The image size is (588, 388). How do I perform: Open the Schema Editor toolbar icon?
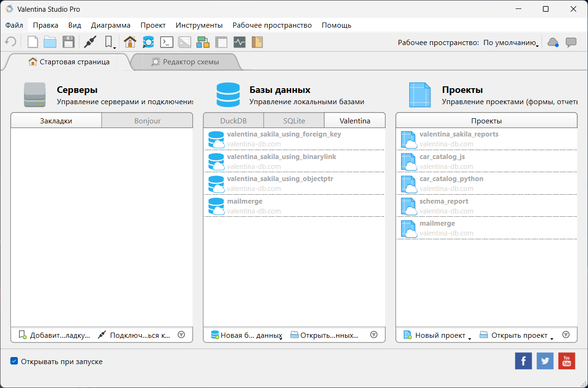[148, 42]
